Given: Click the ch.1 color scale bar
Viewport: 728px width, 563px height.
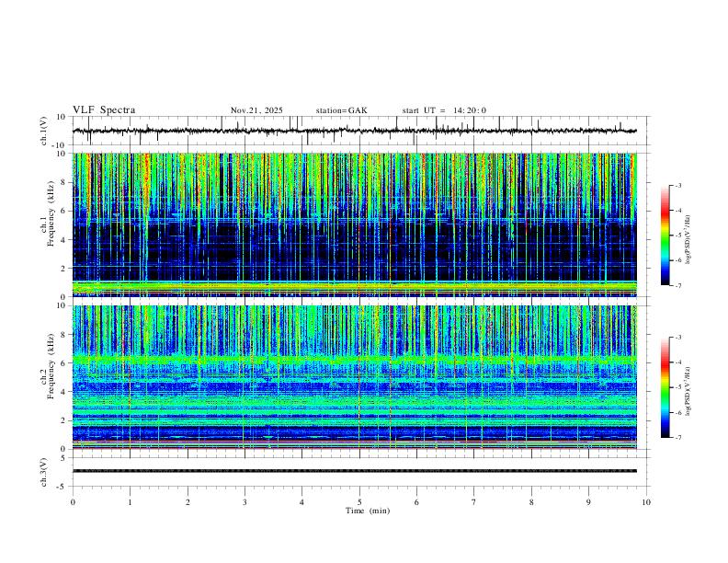Looking at the screenshot, I should click(x=665, y=236).
